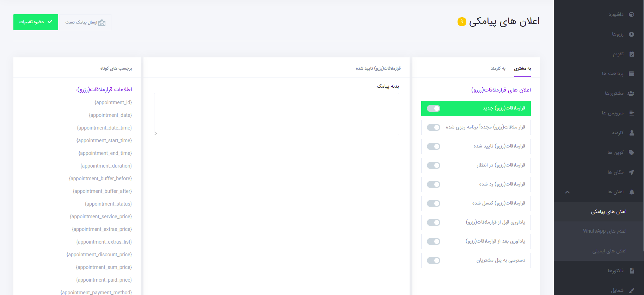The width and height of the screenshot is (644, 295).
Task: Switch to the به مشتری tab
Action: (x=522, y=68)
